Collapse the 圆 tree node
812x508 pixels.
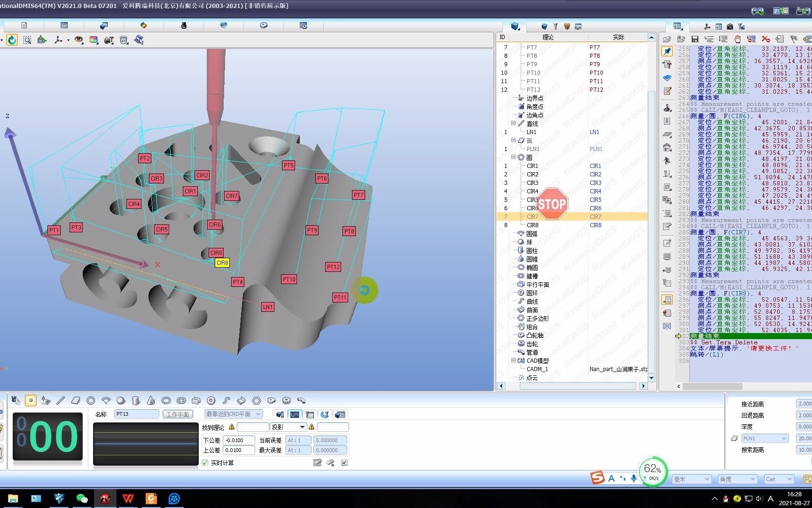(x=514, y=157)
